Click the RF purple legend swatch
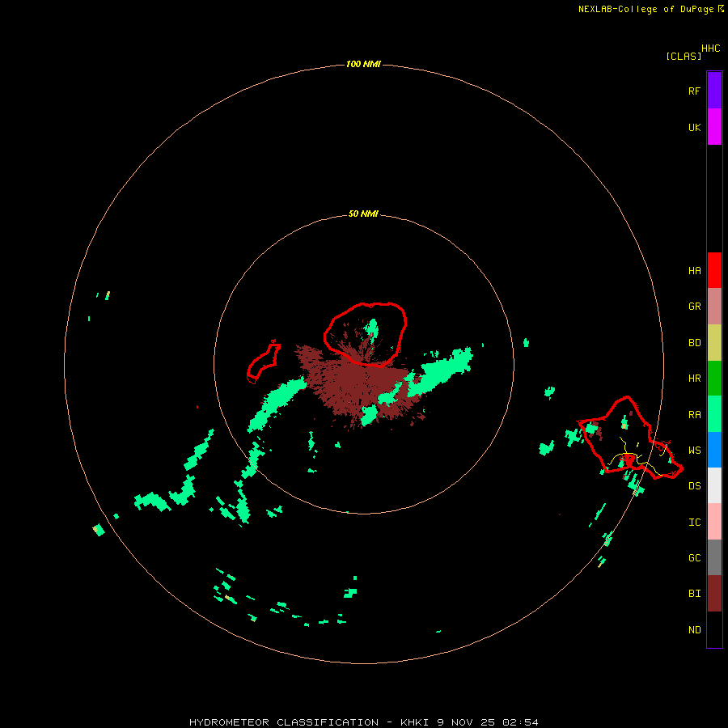The width and height of the screenshot is (728, 728). pyautogui.click(x=714, y=91)
